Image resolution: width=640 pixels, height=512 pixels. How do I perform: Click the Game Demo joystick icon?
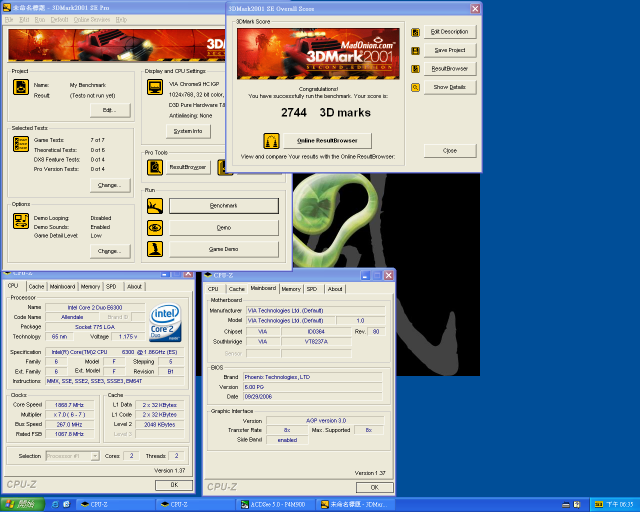(x=155, y=249)
